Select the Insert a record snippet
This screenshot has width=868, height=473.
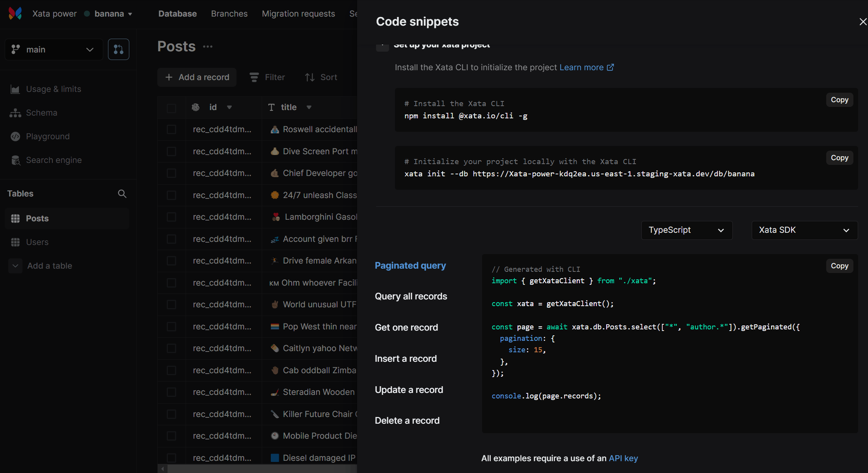click(406, 359)
